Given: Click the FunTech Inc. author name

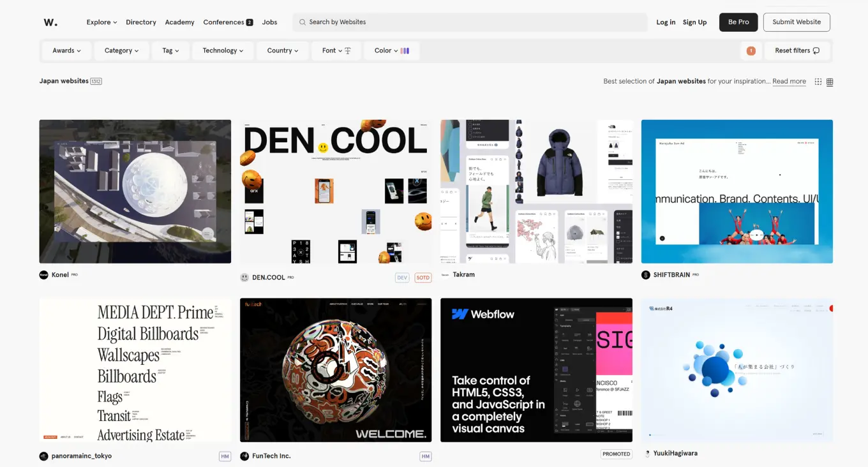Looking at the screenshot, I should 271,456.
